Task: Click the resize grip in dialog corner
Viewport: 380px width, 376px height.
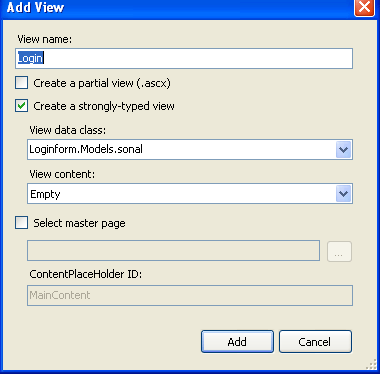Action: pos(371,365)
